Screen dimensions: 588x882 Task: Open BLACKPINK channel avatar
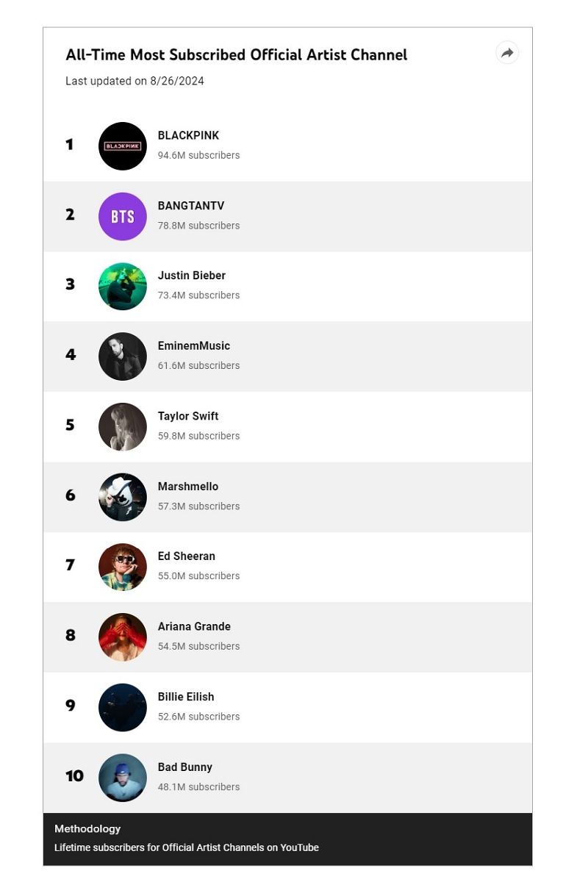coord(123,146)
